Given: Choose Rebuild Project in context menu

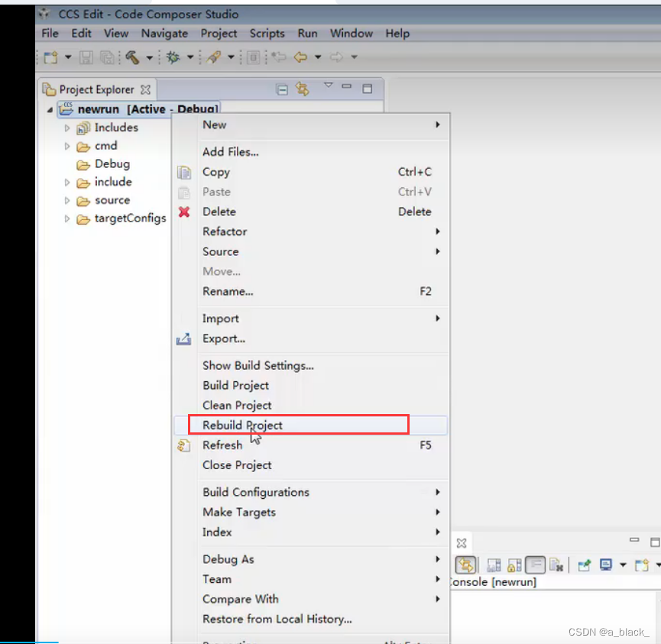Looking at the screenshot, I should [x=310, y=426].
